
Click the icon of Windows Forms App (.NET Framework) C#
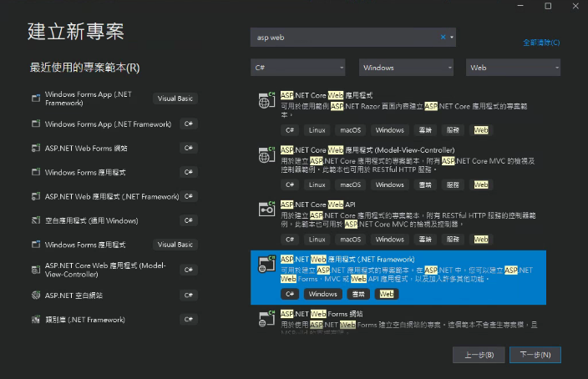click(36, 124)
